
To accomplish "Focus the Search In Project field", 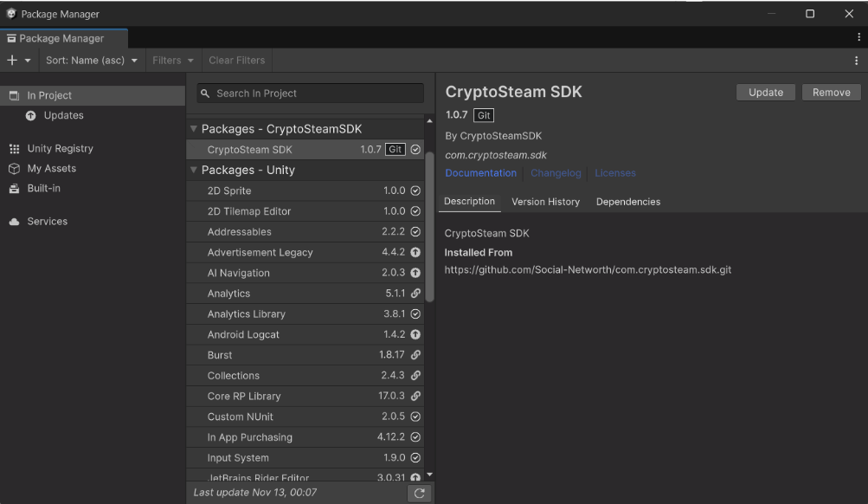I will (x=311, y=94).
